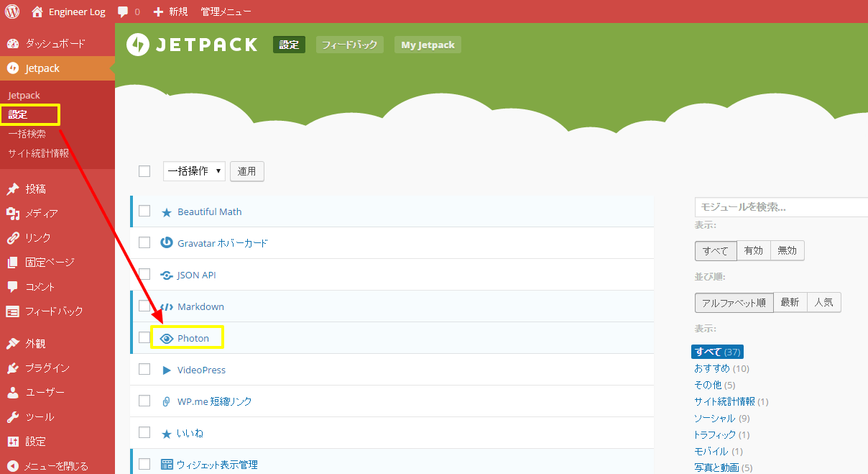The image size is (868, 474).
Task: Click the 適用 apply button
Action: pos(247,171)
